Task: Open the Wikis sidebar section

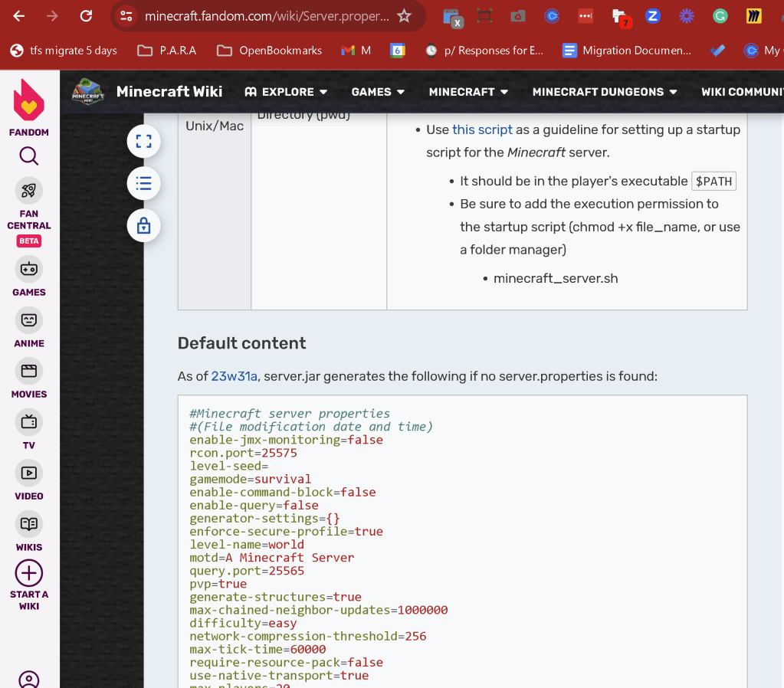Action: pos(29,532)
